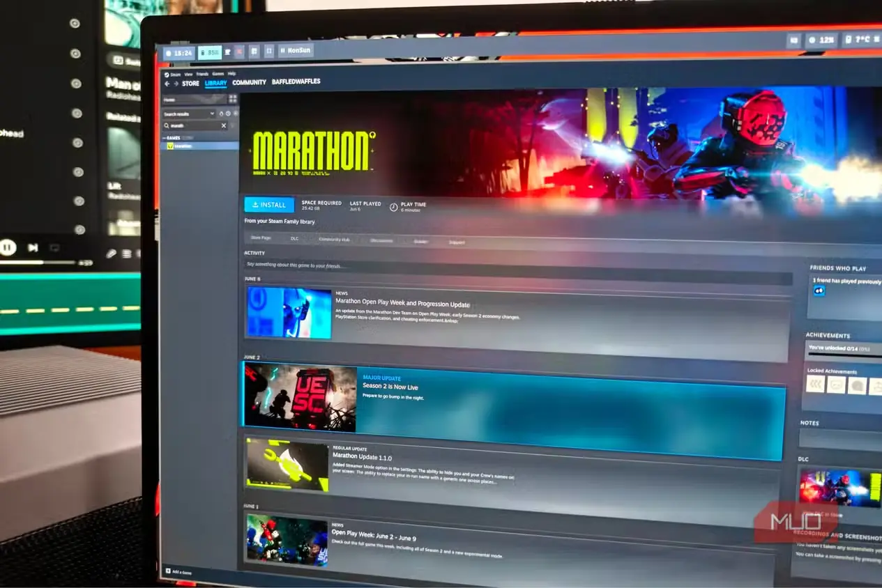Click the third locked achievement icon
Viewport: 882px width, 588px height.
857,385
